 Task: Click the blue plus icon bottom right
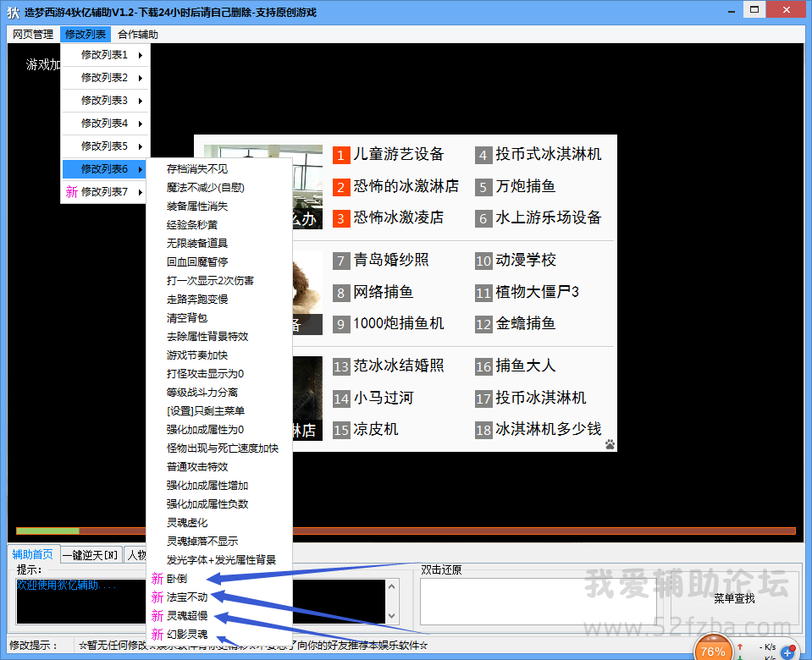coord(787,652)
